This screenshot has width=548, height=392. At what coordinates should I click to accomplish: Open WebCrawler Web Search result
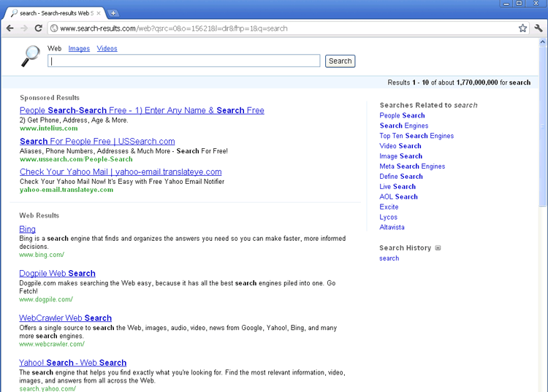(65, 318)
